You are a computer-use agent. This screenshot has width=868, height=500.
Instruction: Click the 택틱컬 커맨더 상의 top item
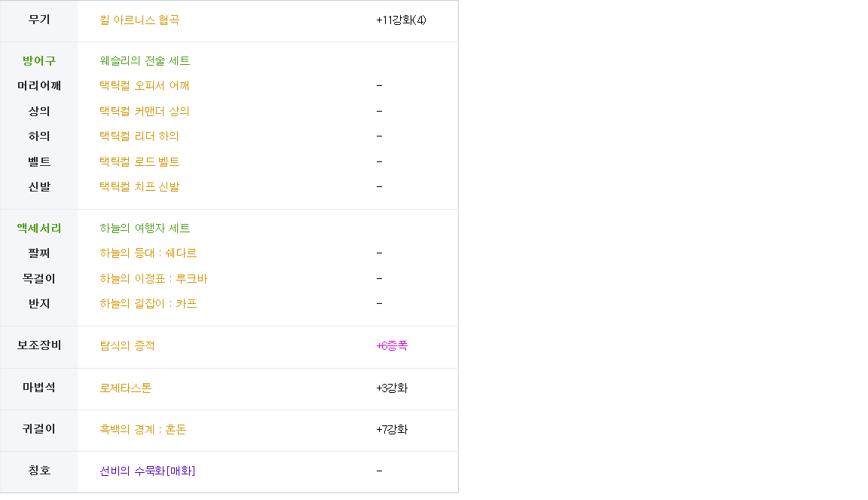pyautogui.click(x=144, y=112)
